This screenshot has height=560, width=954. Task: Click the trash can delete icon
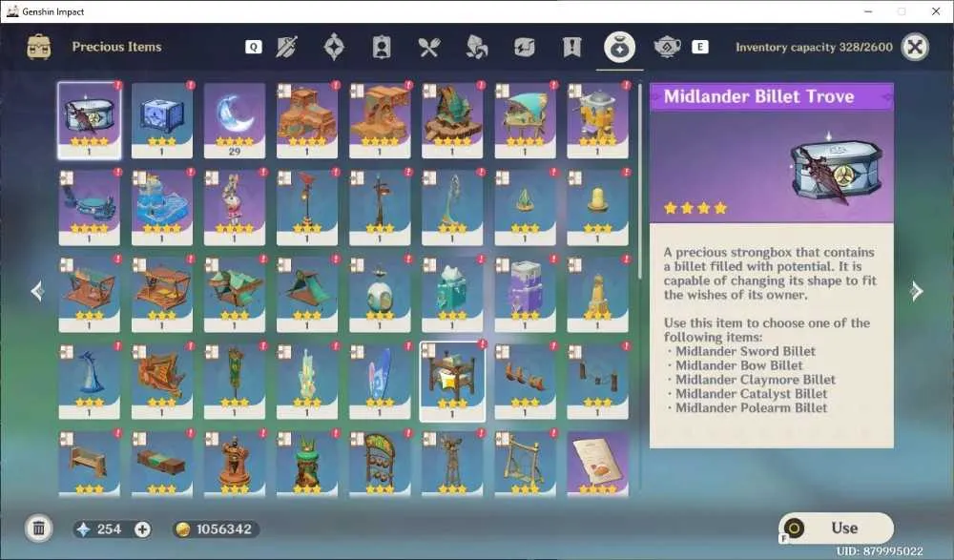(x=38, y=529)
